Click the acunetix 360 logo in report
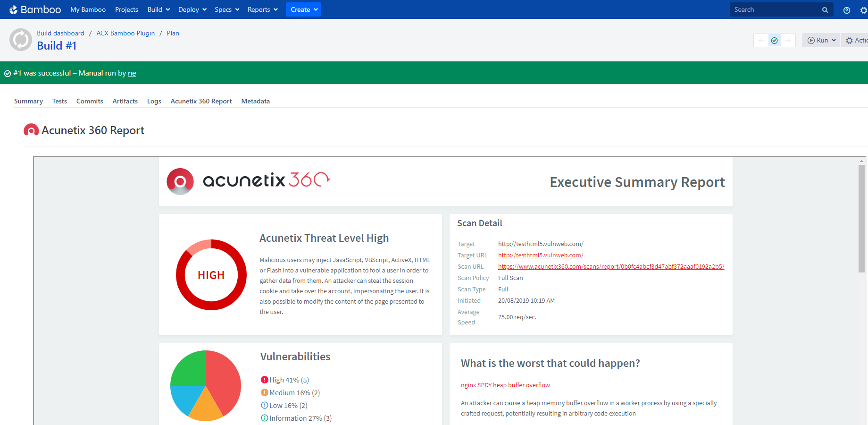This screenshot has width=868, height=425. pyautogui.click(x=249, y=181)
